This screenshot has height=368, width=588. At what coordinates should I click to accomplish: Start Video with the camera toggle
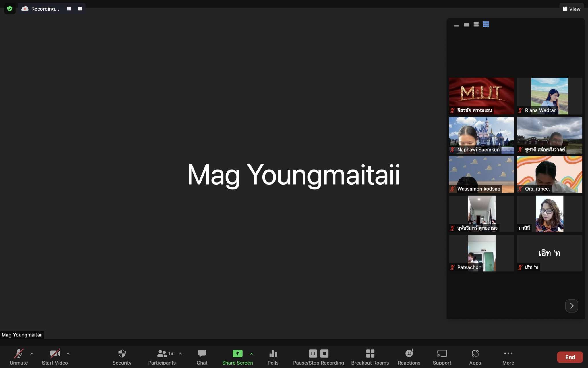tap(55, 354)
